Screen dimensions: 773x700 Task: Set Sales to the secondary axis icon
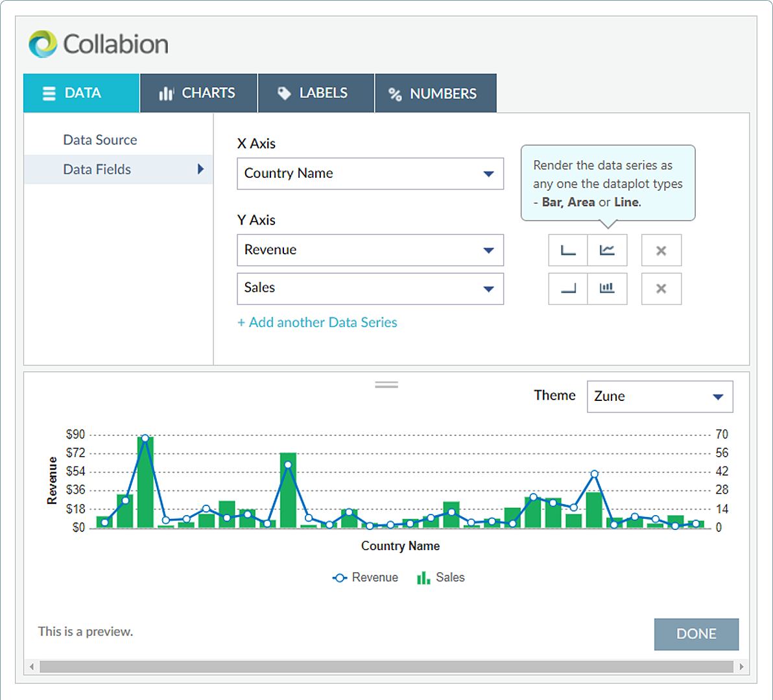tap(568, 289)
